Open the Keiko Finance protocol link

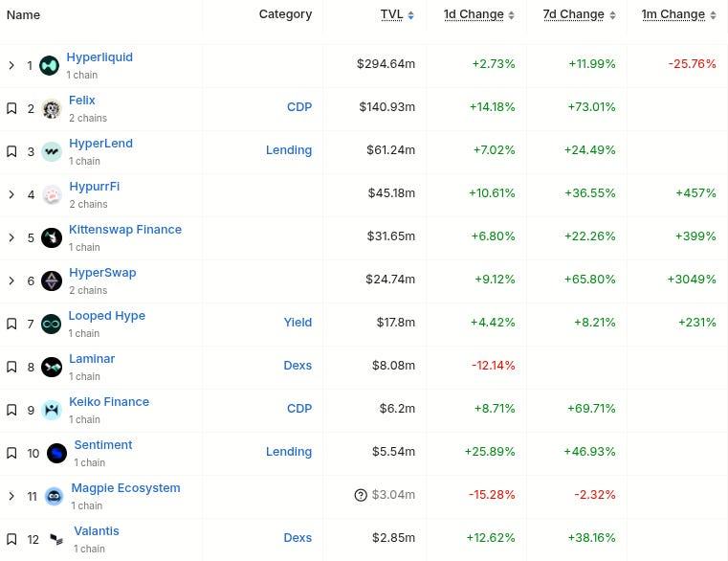click(x=109, y=401)
